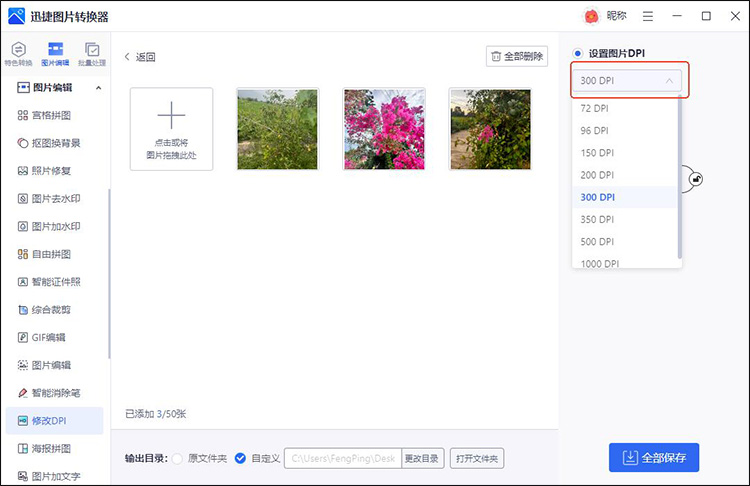Select the green bushes photo thumbnail
Image resolution: width=750 pixels, height=486 pixels.
coord(277,129)
